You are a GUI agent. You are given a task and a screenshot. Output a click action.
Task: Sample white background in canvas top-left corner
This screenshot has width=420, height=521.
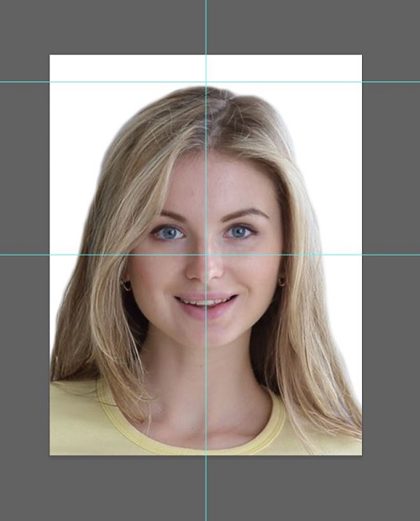(66, 68)
